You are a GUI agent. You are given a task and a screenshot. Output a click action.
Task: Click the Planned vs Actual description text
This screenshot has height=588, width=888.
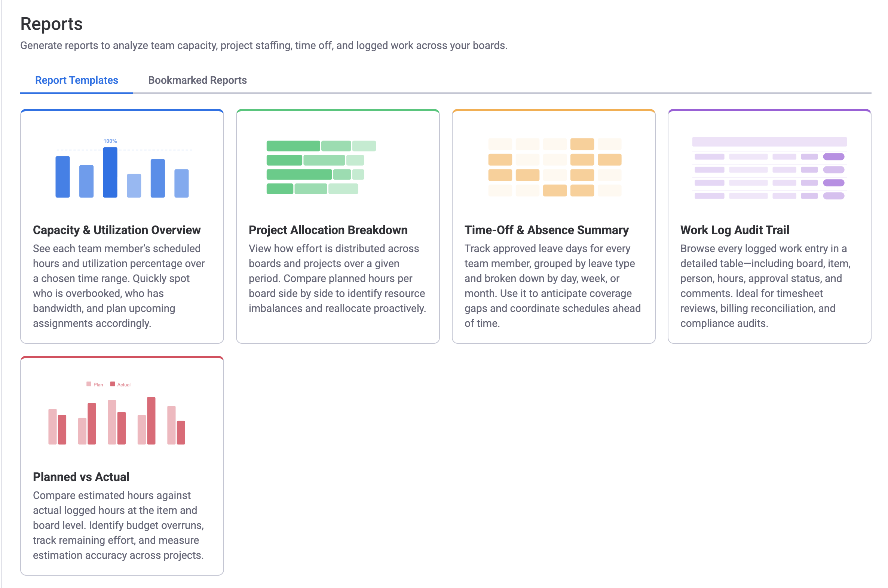tap(118, 525)
